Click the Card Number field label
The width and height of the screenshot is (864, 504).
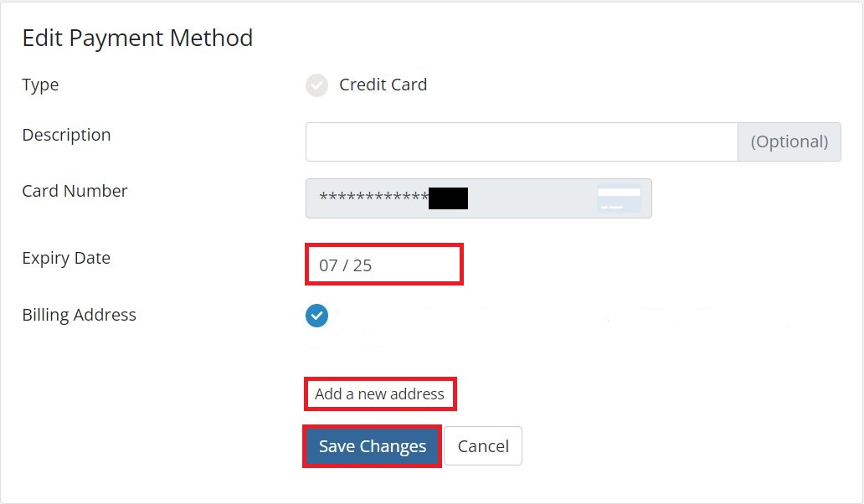tap(75, 191)
